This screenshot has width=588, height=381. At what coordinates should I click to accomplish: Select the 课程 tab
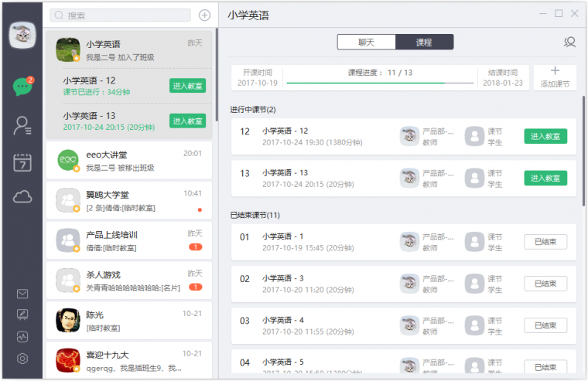(424, 43)
